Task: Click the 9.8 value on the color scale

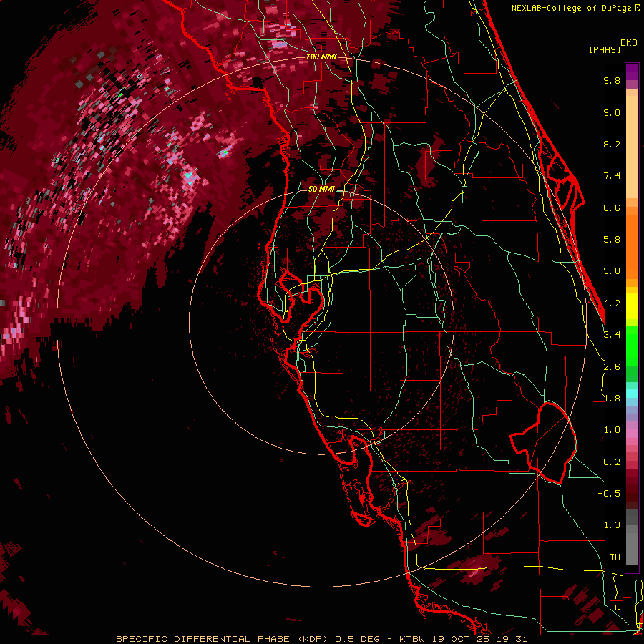Action: (x=612, y=80)
